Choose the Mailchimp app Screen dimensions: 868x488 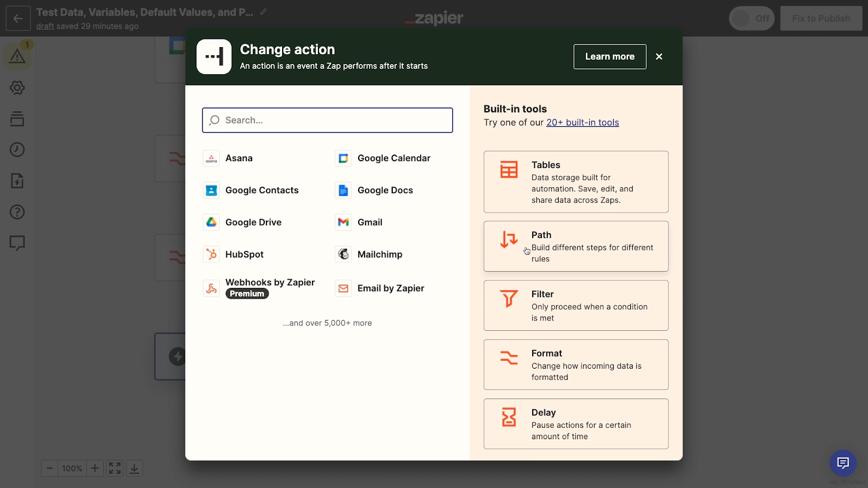(x=369, y=254)
